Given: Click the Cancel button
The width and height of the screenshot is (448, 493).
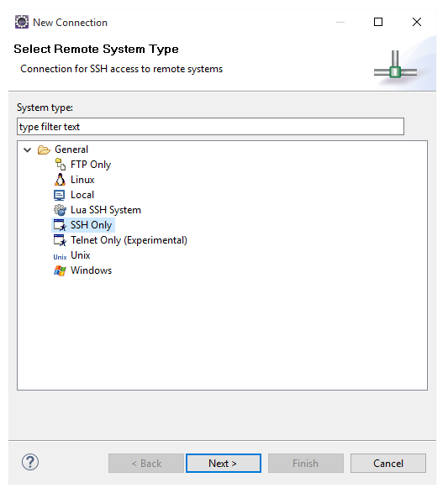Looking at the screenshot, I should pos(388,463).
